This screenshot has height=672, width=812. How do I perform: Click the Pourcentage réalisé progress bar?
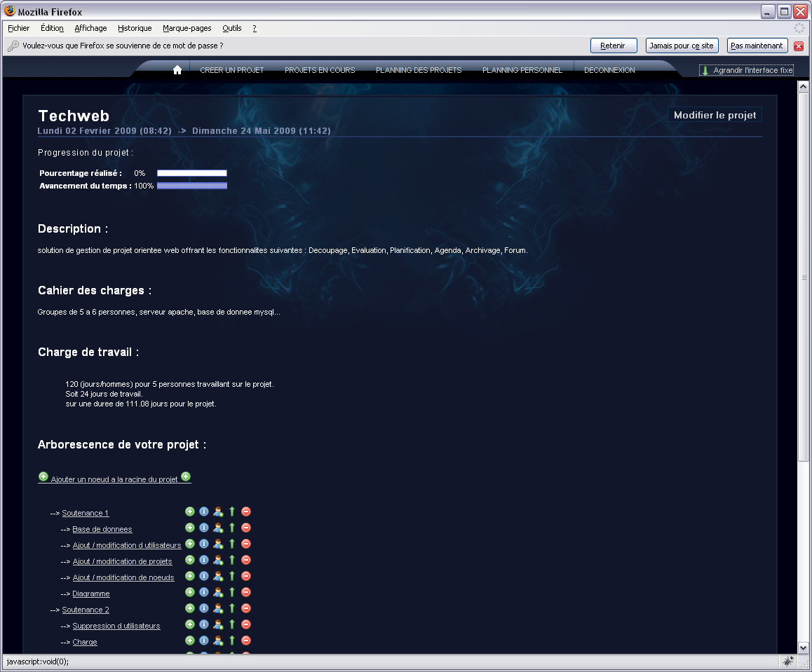(x=191, y=173)
